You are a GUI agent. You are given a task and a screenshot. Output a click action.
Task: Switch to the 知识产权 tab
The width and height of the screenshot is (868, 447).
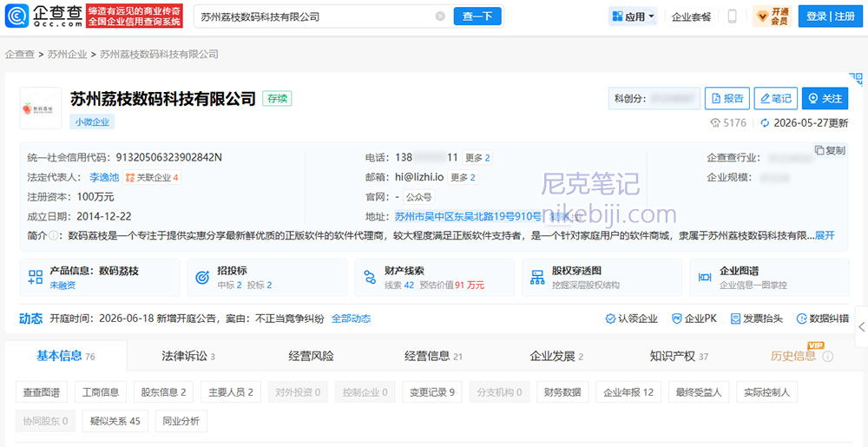tap(680, 356)
